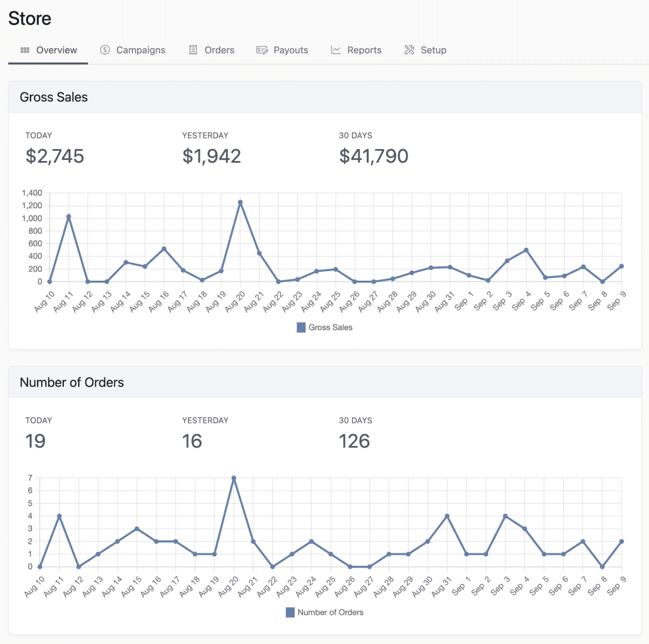Click the Setup tools icon

[409, 50]
